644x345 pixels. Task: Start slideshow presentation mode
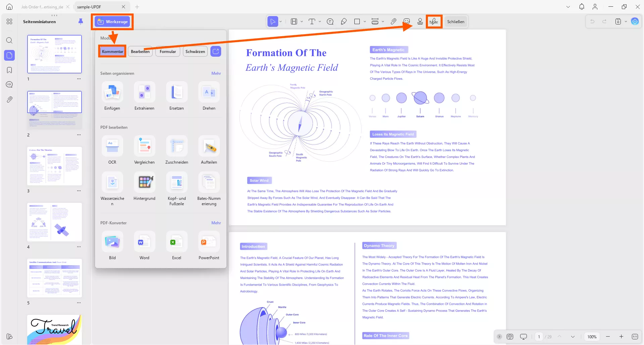523,337
